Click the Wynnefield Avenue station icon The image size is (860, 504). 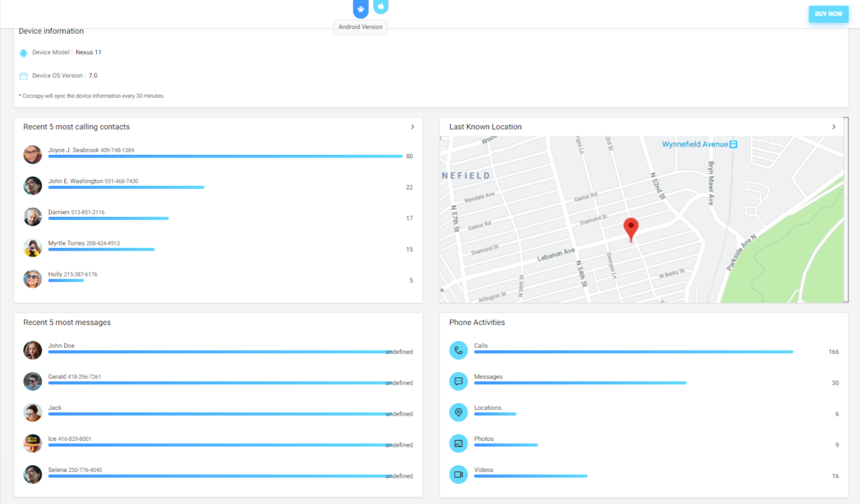733,144
